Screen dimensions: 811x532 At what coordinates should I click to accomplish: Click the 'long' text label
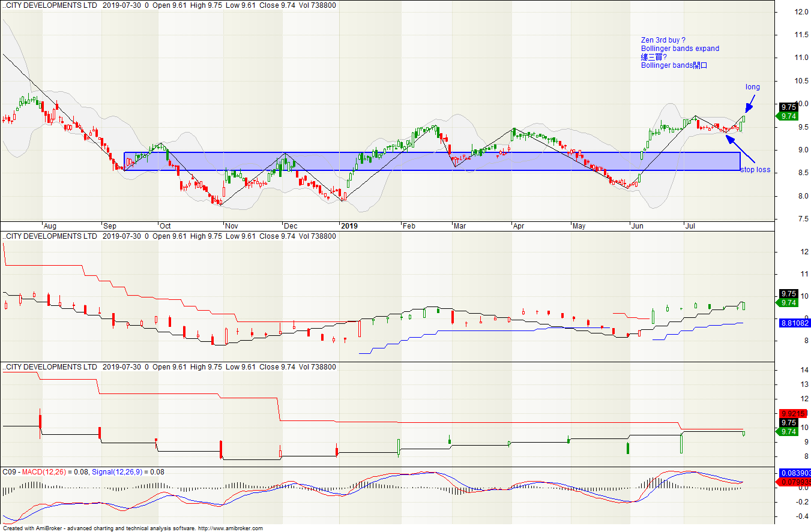click(x=753, y=87)
